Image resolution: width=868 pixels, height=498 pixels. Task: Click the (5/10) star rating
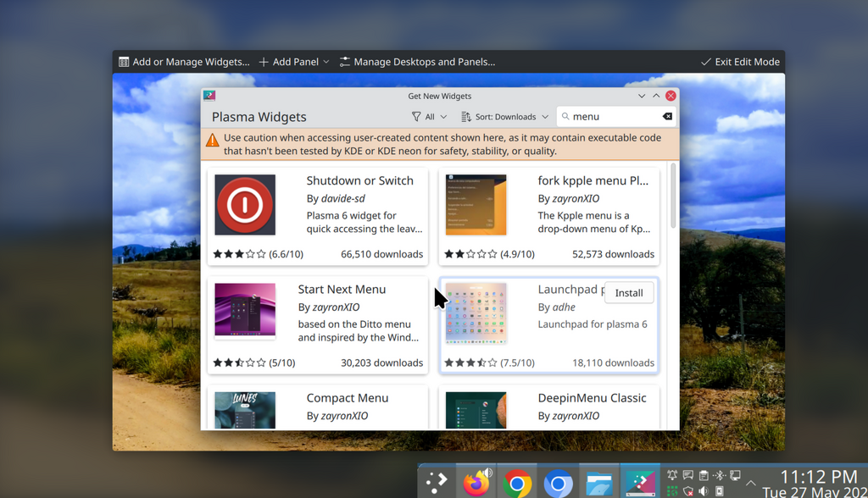(x=254, y=363)
